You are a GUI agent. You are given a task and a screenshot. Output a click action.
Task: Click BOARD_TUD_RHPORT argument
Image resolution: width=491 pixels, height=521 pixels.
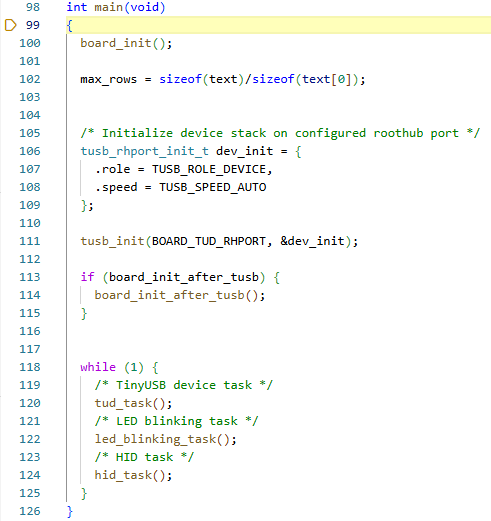209,241
